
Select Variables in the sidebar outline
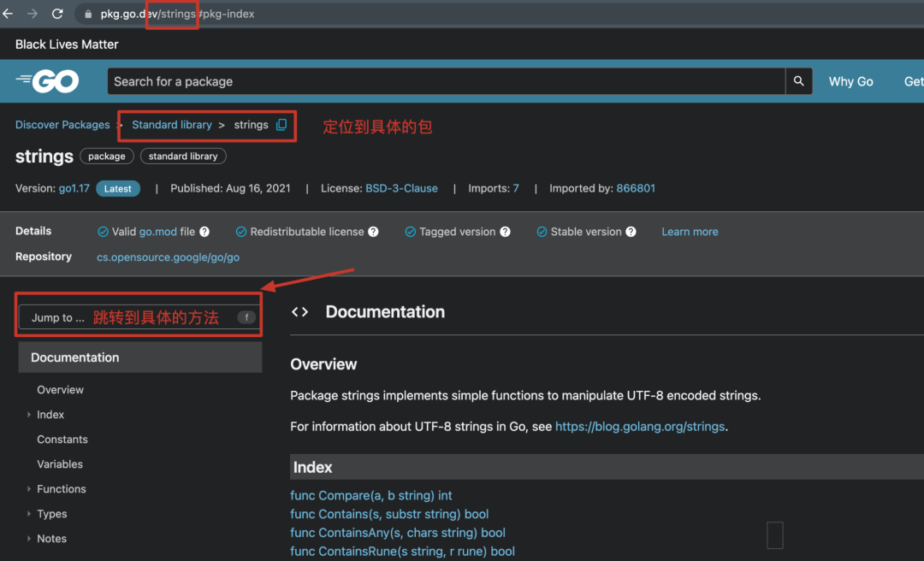[60, 464]
